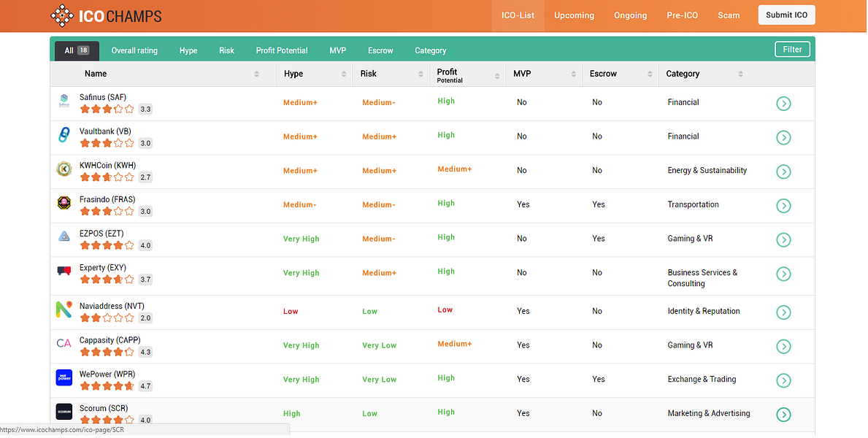Click the Submit ICO button
Viewport: 868px width, 438px height.
tap(787, 15)
